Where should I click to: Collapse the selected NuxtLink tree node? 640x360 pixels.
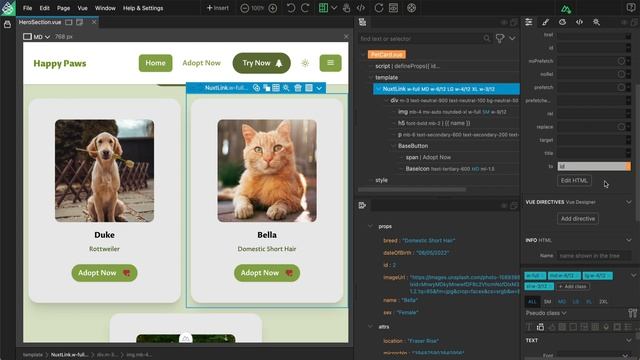pyautogui.click(x=378, y=89)
